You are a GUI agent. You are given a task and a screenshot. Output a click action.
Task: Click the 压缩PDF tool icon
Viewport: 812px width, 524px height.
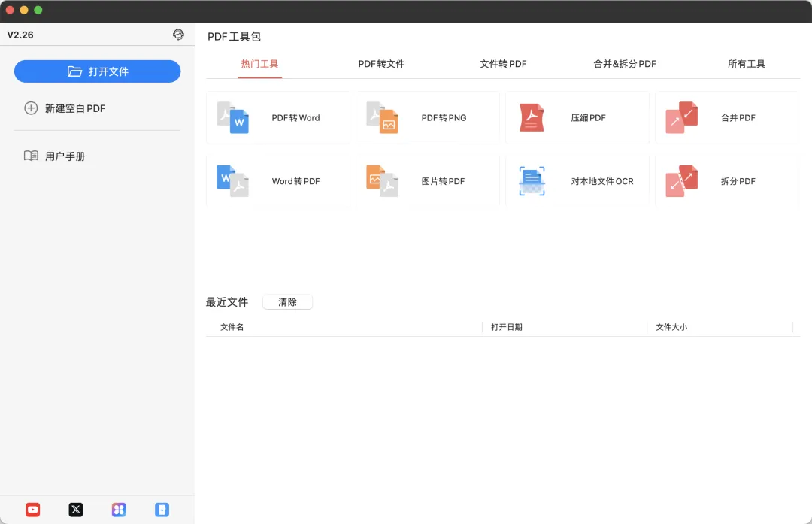(532, 117)
